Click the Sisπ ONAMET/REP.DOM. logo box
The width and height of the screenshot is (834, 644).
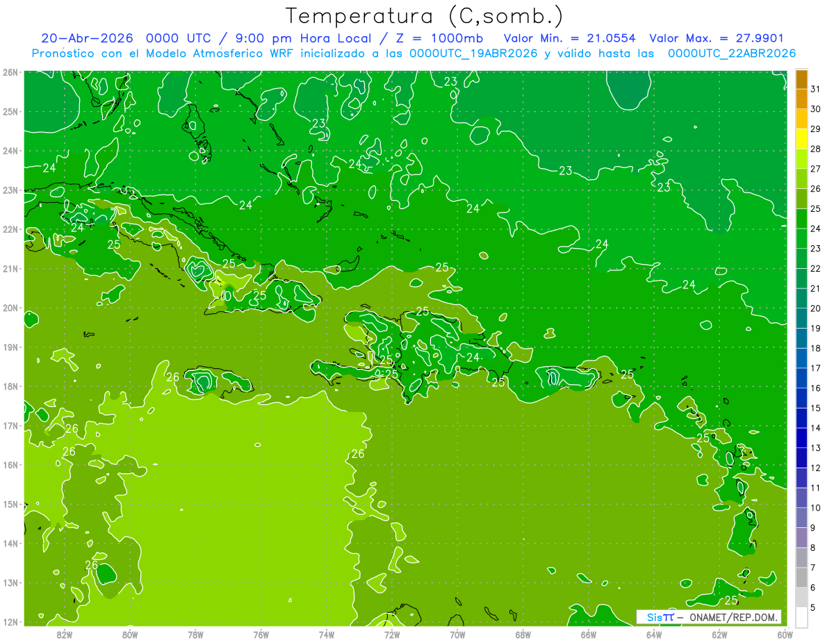[709, 617]
